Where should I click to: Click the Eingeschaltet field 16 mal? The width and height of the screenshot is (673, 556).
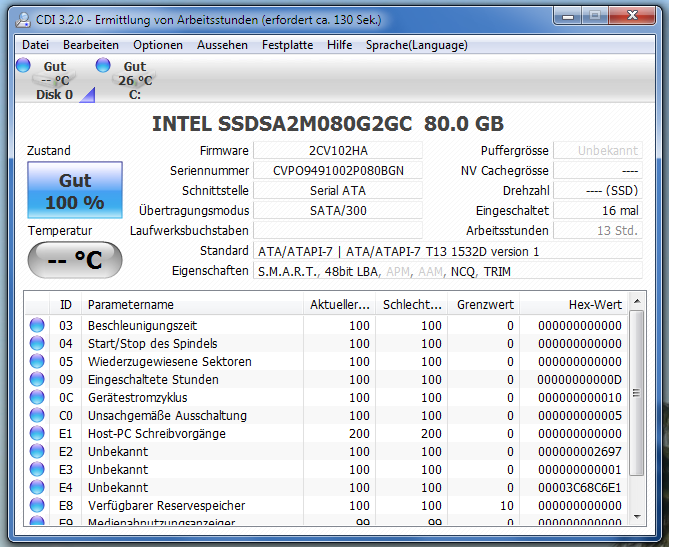coord(598,210)
